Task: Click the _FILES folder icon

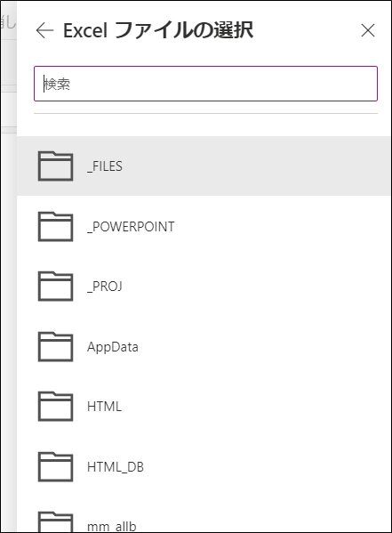Action: tap(55, 166)
